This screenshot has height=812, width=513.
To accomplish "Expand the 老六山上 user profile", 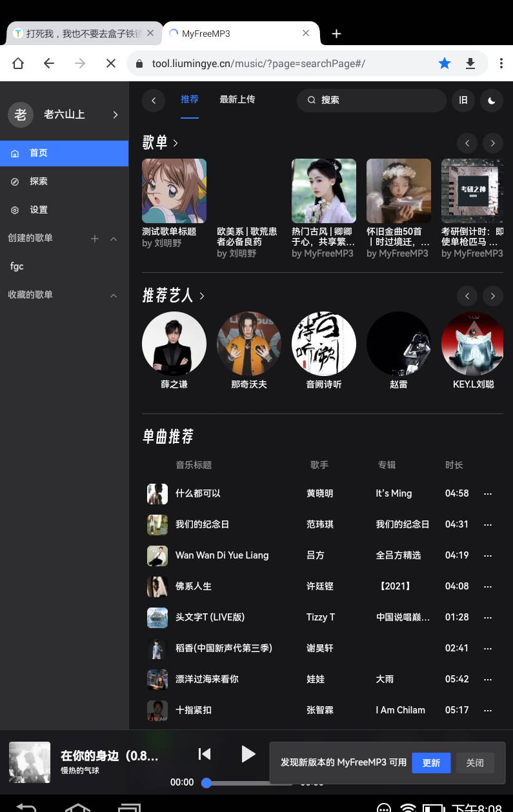I will [x=116, y=115].
